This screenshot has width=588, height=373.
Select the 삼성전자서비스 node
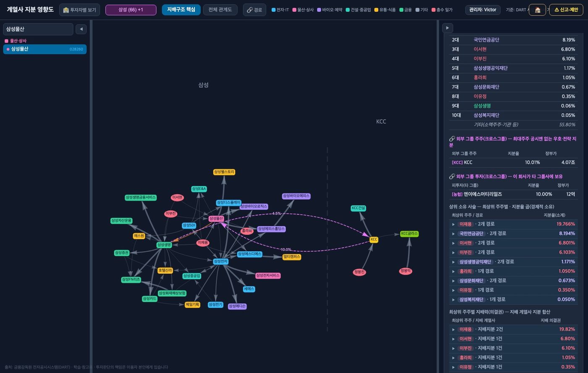click(x=268, y=276)
